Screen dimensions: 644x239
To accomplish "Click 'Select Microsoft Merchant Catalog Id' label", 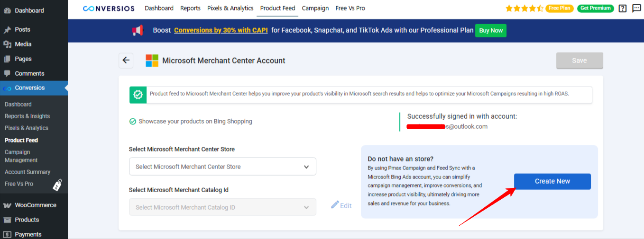I will [x=179, y=190].
